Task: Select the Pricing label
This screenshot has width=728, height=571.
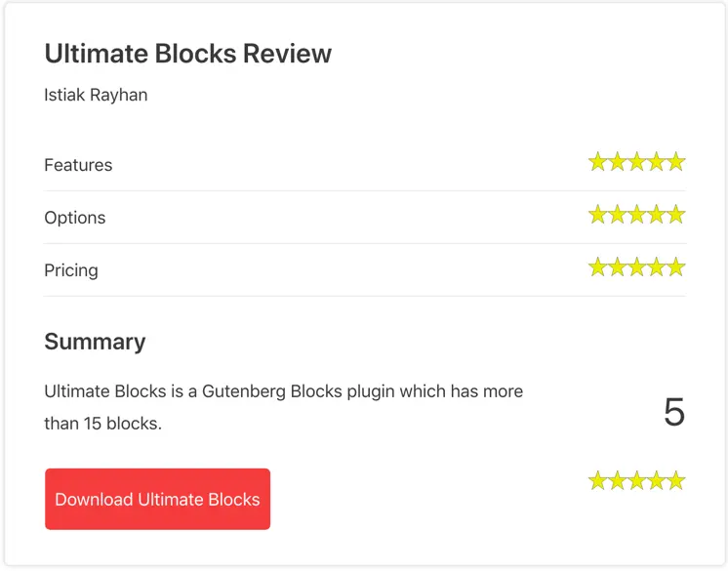Action: click(71, 270)
